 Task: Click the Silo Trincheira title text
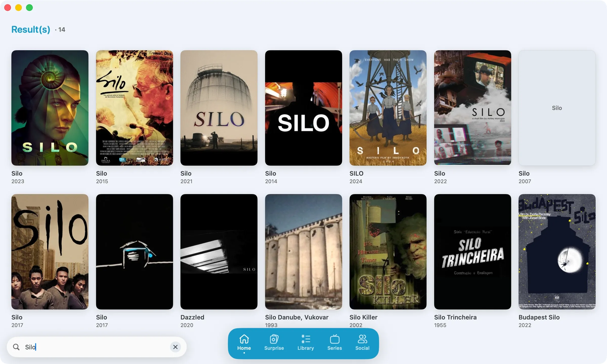(455, 317)
